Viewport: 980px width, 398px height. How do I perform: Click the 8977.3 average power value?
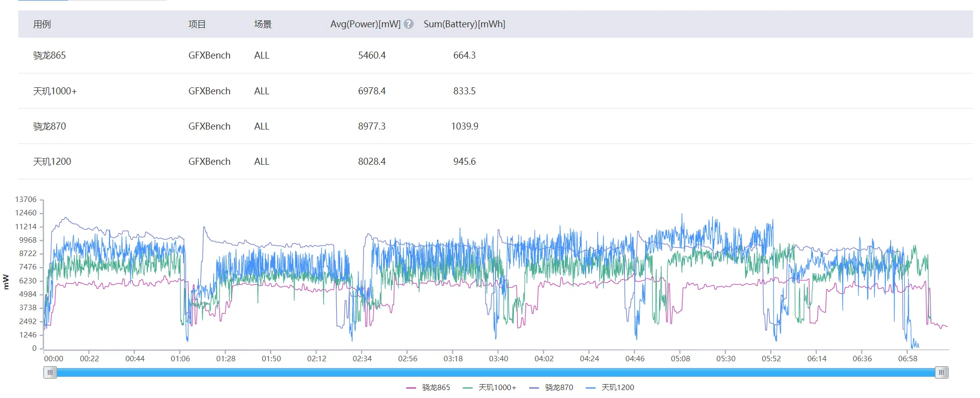[372, 127]
